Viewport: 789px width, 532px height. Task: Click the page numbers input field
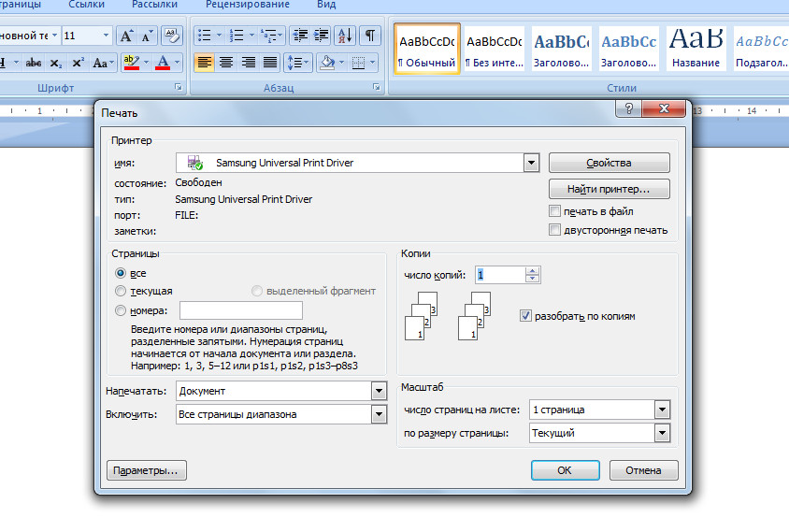(240, 310)
